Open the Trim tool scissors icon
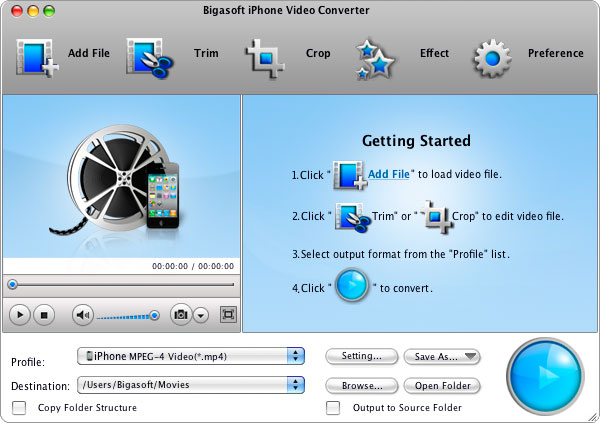Image resolution: width=600 pixels, height=423 pixels. (150, 58)
